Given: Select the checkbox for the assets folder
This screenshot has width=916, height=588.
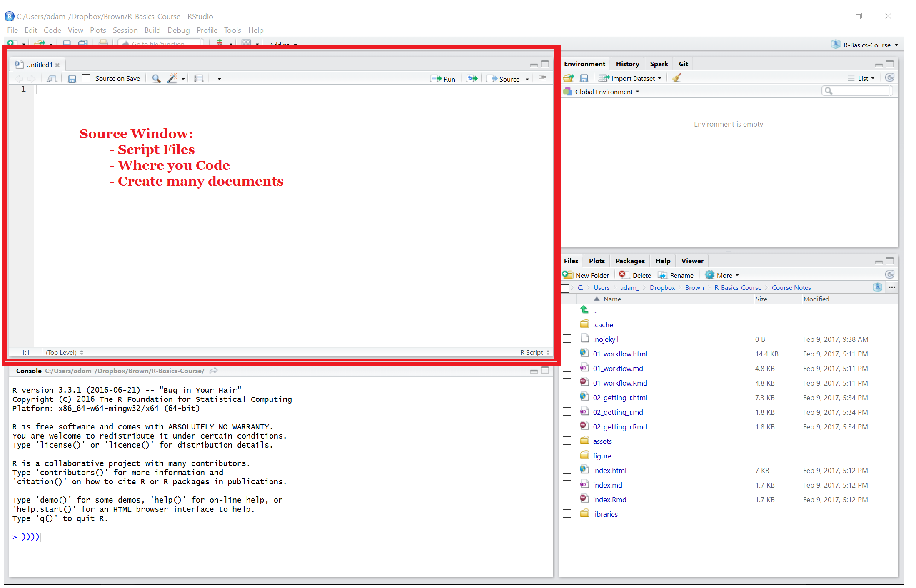Looking at the screenshot, I should pyautogui.click(x=567, y=441).
